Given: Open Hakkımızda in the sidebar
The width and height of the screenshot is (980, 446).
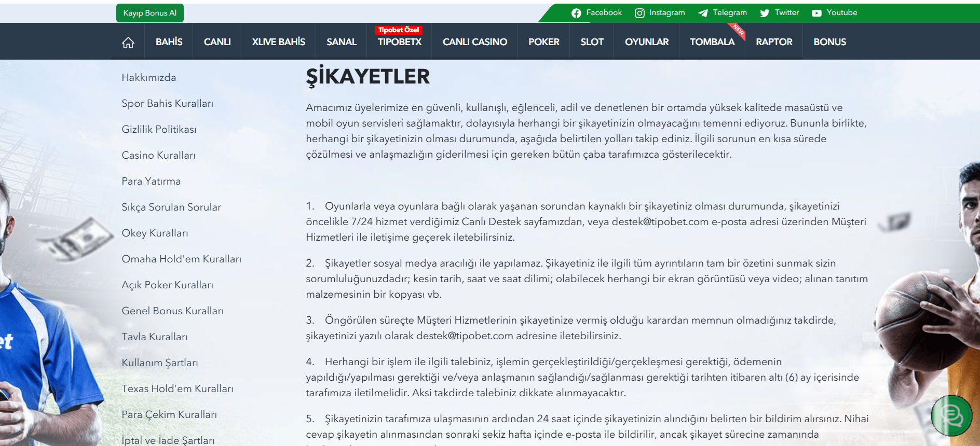Looking at the screenshot, I should 149,78.
